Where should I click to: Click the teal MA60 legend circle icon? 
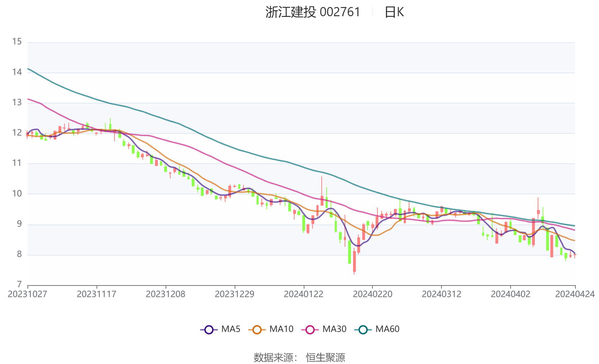pos(363,330)
